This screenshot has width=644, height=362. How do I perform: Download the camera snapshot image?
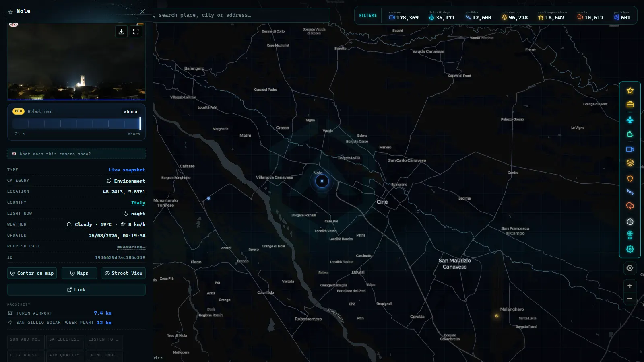[121, 31]
